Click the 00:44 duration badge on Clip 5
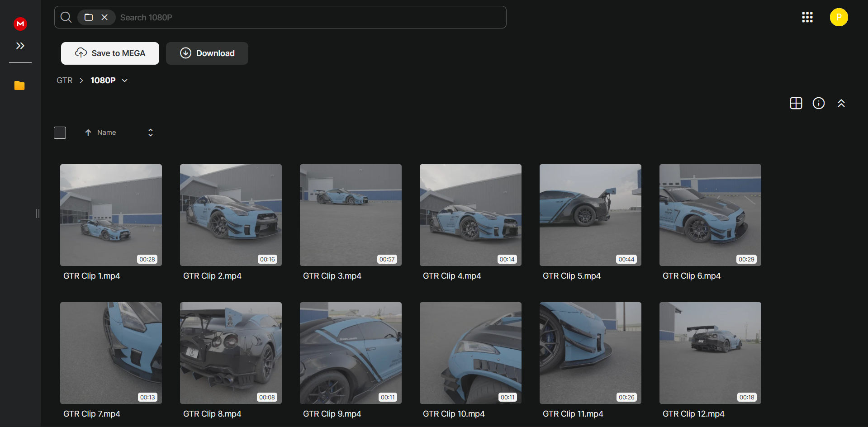 pos(626,259)
